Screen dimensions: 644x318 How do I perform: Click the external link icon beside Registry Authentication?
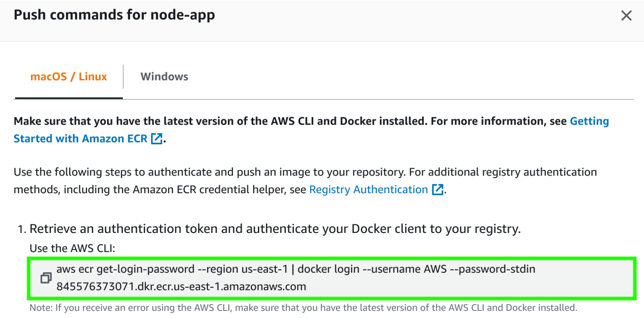[437, 189]
